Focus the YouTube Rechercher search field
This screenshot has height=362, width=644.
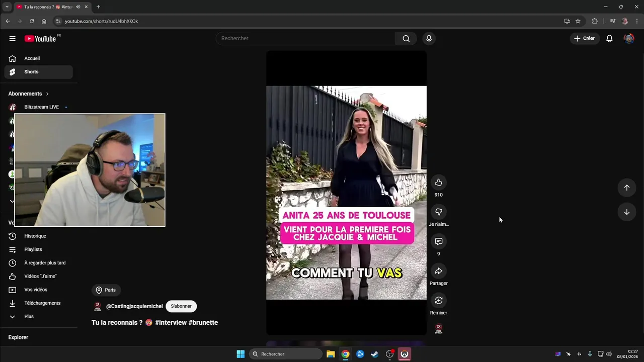coord(306,39)
